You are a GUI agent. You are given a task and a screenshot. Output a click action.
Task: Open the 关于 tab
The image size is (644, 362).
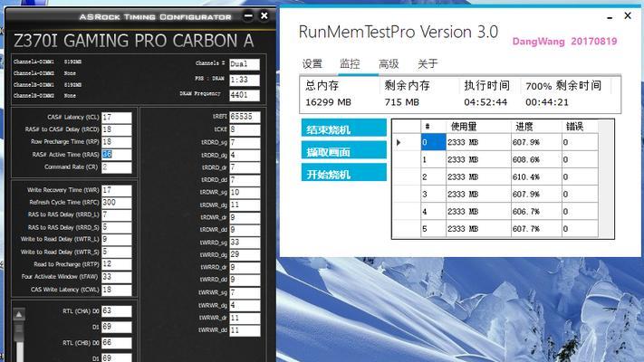click(428, 64)
